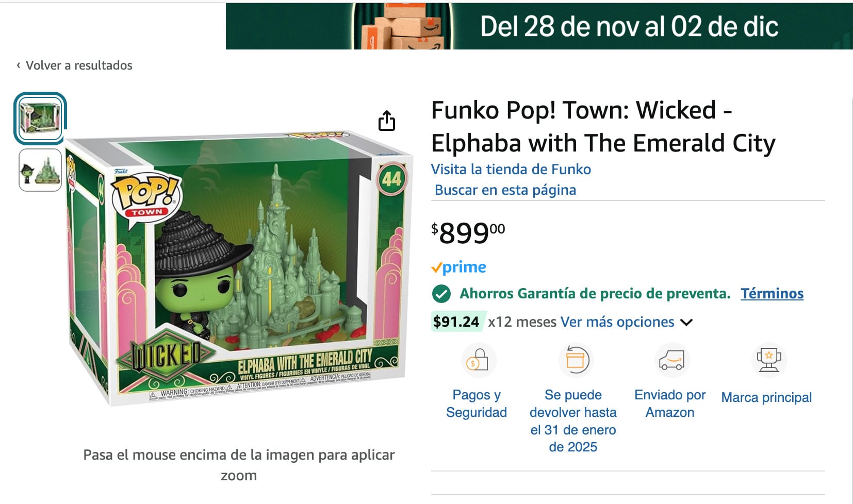
Task: Click the delivery truck icon
Action: (x=672, y=360)
